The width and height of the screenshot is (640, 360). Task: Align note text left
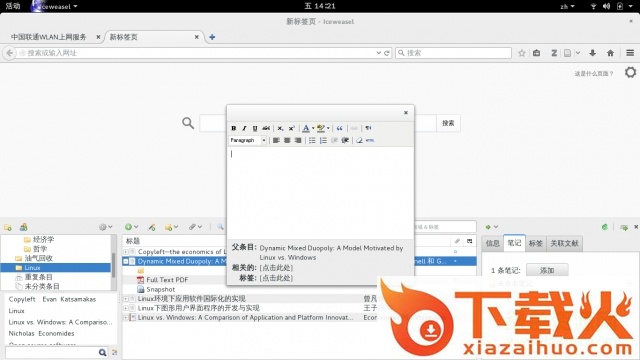click(x=276, y=140)
